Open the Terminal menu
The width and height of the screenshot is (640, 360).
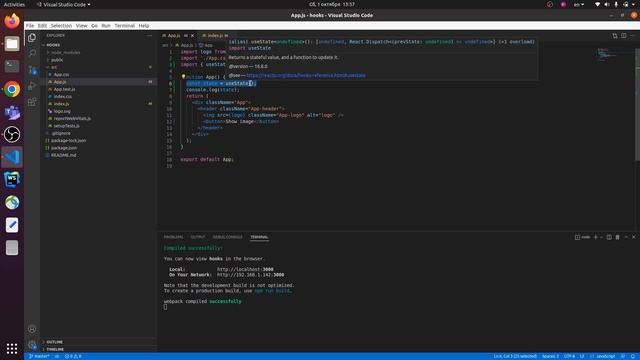click(124, 25)
